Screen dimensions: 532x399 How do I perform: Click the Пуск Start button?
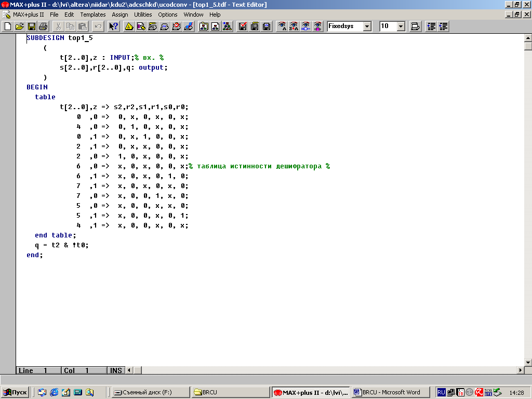pyautogui.click(x=15, y=393)
